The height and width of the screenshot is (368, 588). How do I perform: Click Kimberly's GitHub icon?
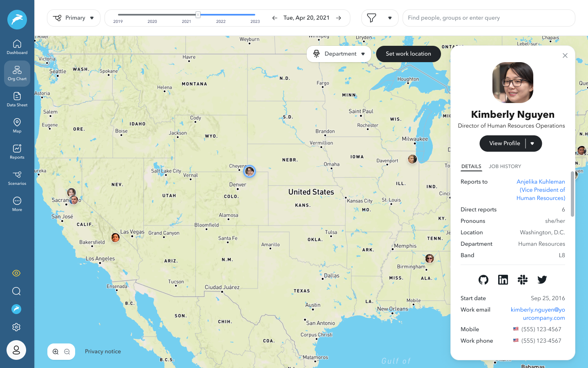tap(483, 280)
